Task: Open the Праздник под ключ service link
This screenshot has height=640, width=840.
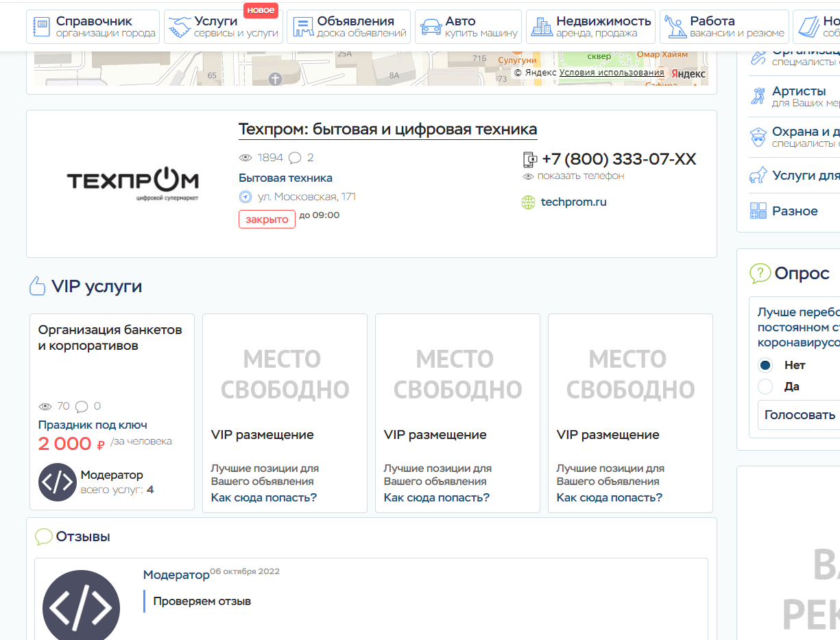Action: pyautogui.click(x=93, y=425)
